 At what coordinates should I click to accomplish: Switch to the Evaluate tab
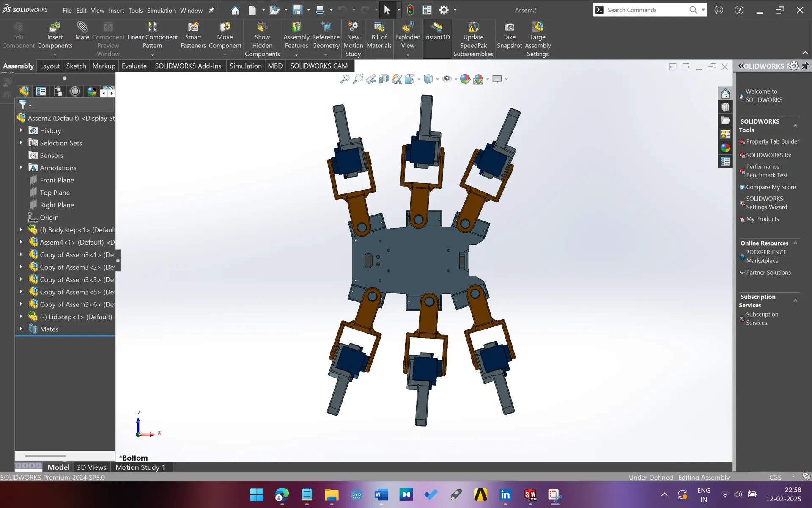coord(134,66)
